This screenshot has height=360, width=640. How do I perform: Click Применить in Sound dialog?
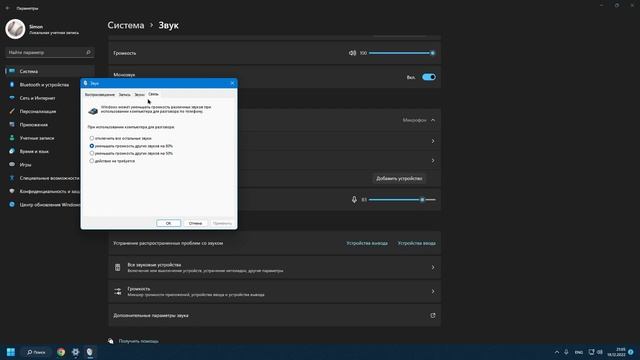point(222,223)
